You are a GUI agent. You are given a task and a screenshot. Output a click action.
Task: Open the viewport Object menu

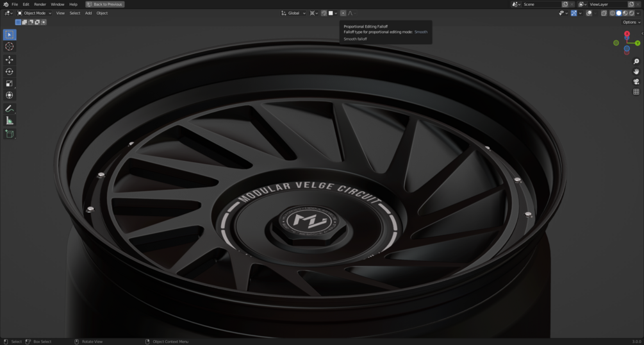coord(102,13)
